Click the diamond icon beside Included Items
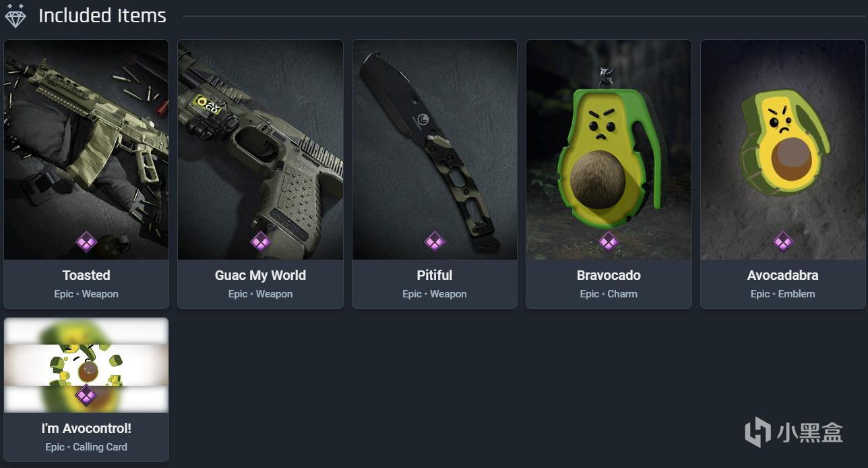Image resolution: width=868 pixels, height=468 pixels. pyautogui.click(x=15, y=16)
